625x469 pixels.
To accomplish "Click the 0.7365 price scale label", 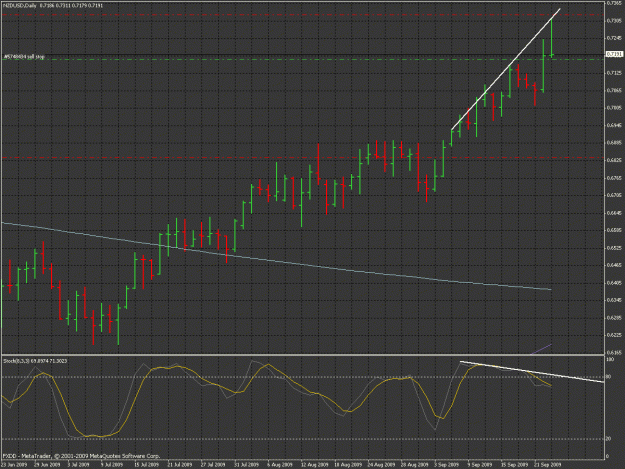I will 614,3.
